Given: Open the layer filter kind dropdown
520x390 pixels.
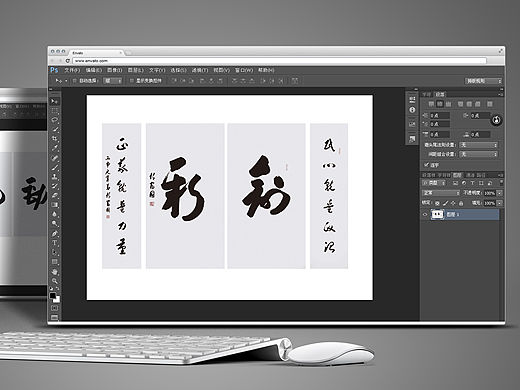Looking at the screenshot, I should point(434,183).
